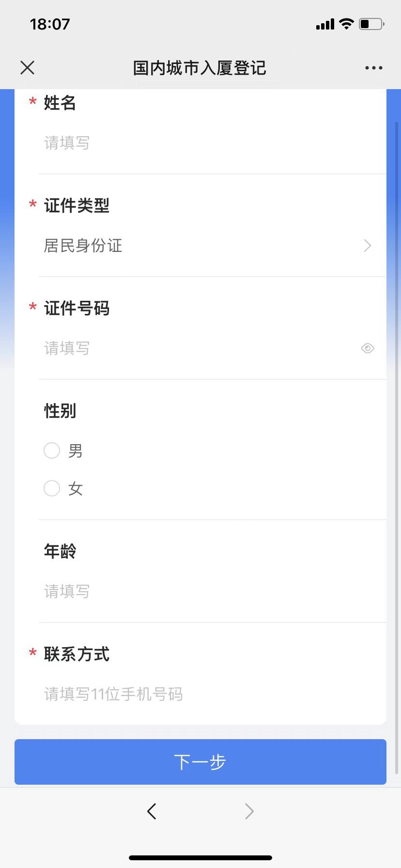Viewport: 401px width, 868px height.
Task: Open the three-dot more options menu
Action: [373, 68]
